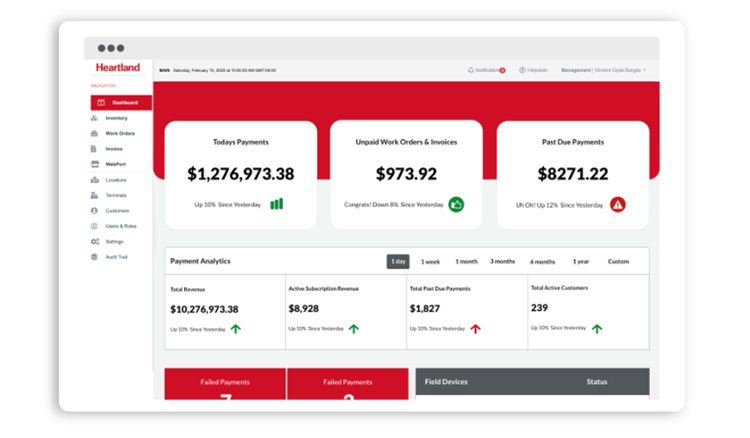Choose the Custom date range option

(618, 261)
